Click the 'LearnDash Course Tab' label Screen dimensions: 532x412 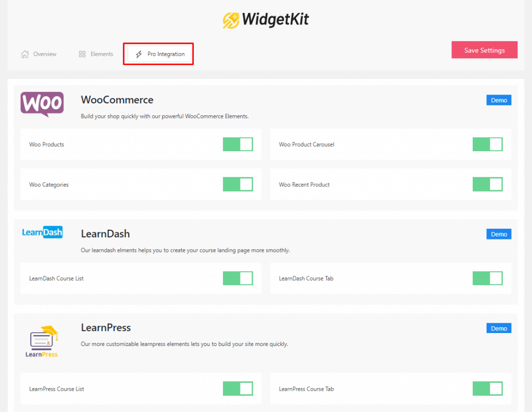pos(306,278)
